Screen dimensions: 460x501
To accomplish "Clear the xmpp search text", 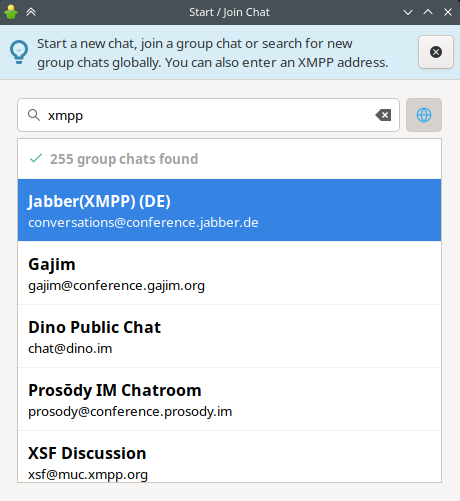I will tap(383, 115).
